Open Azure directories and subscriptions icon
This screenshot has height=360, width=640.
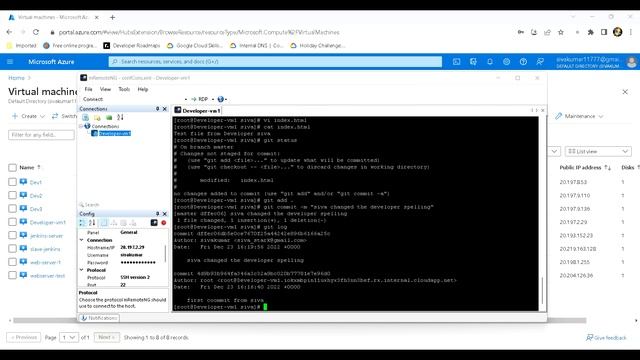point(473,62)
